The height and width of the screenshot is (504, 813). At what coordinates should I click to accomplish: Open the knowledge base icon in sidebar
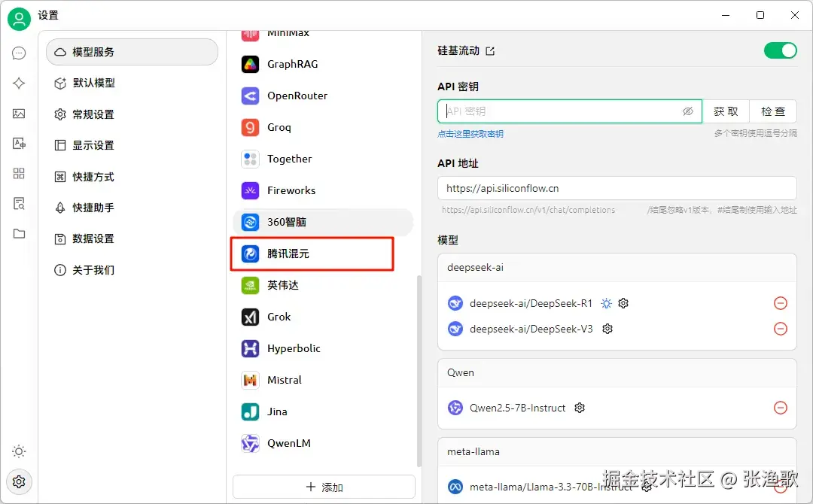click(19, 203)
